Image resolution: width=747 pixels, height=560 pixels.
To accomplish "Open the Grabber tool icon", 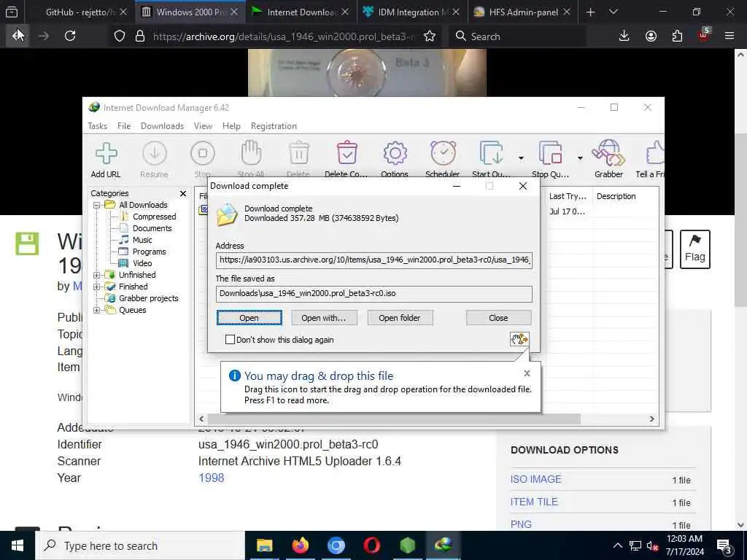I will (x=608, y=160).
